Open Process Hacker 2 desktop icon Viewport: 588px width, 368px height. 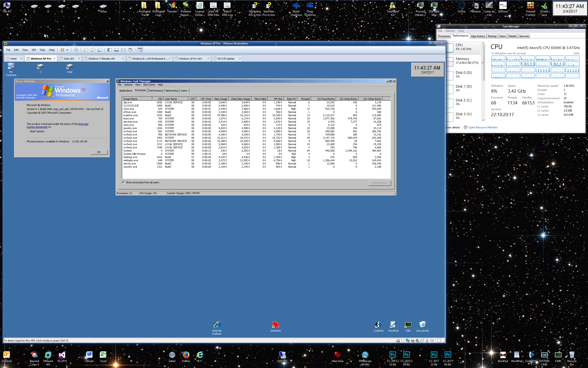coord(420,9)
